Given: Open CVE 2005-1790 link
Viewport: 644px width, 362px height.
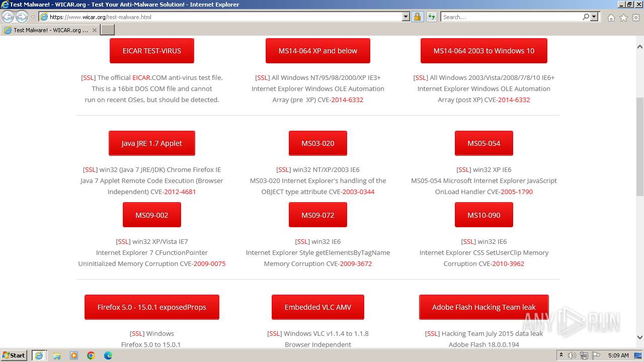Looking at the screenshot, I should click(517, 192).
